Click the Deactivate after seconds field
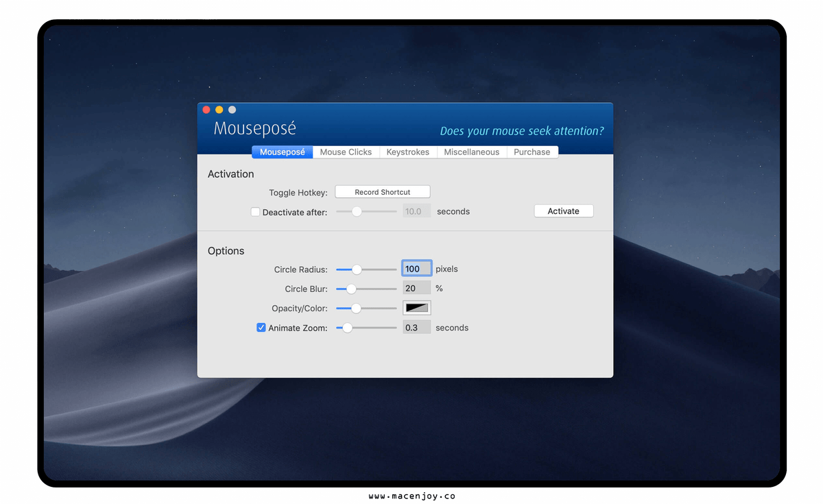This screenshot has height=504, width=823. click(x=417, y=211)
